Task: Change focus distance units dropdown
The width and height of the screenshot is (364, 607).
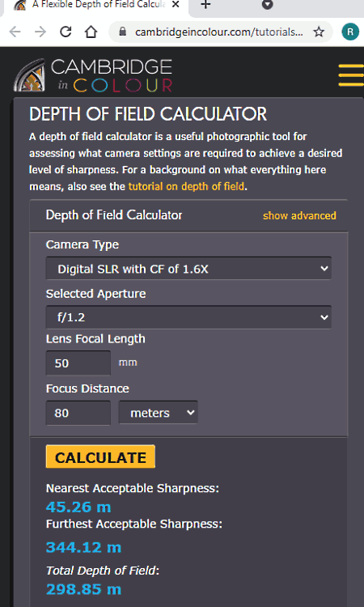Action: point(159,413)
